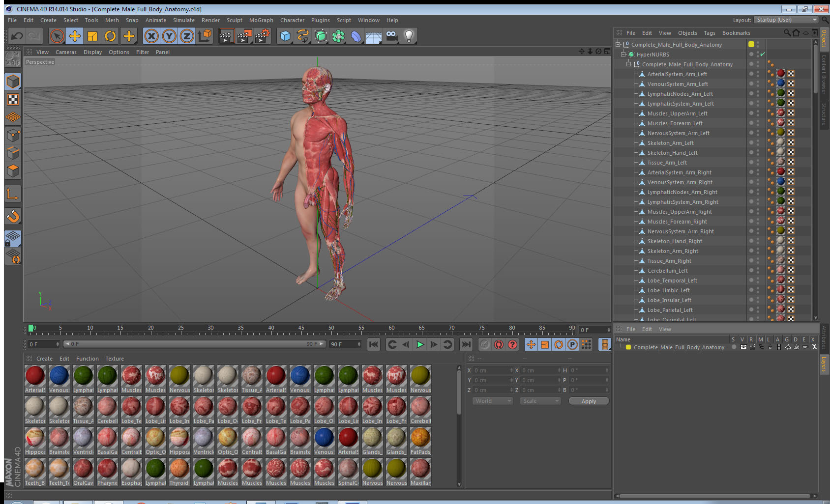Toggle HyperNURBS enable checkmark
The width and height of the screenshot is (830, 504).
763,54
